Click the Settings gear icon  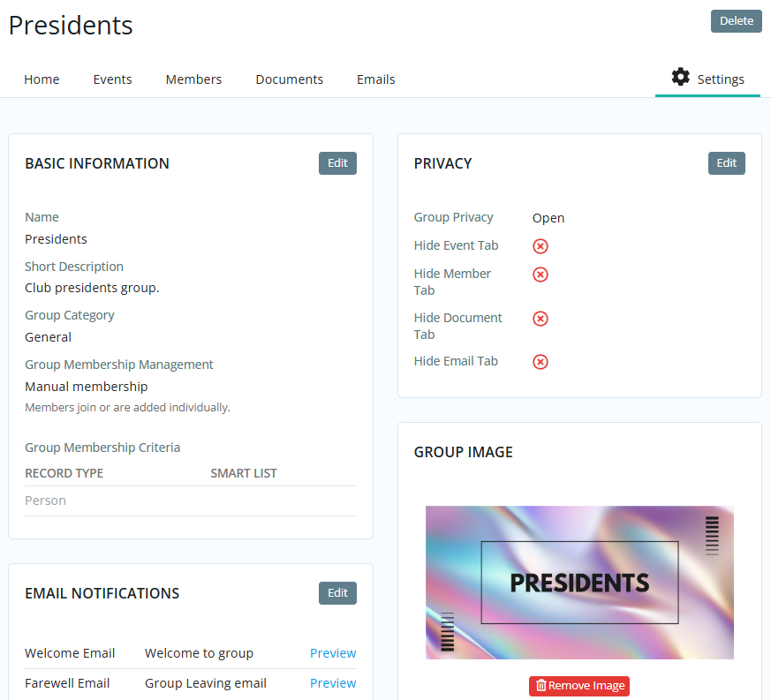pyautogui.click(x=681, y=77)
